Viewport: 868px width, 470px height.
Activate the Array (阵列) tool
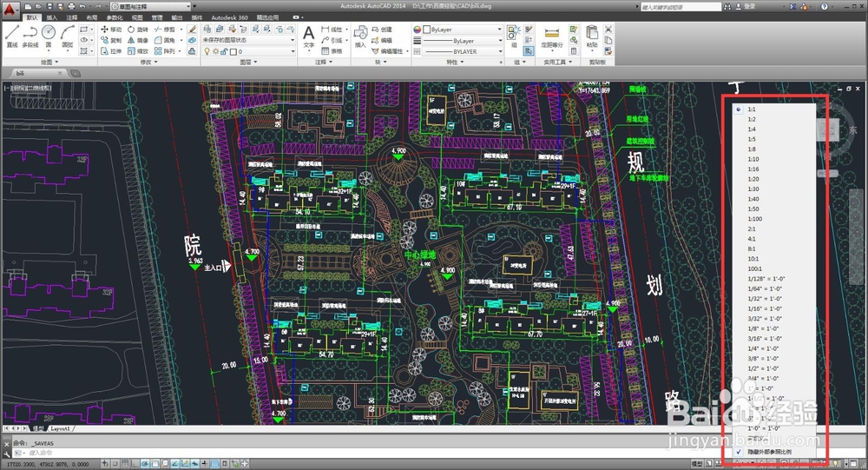tap(164, 51)
